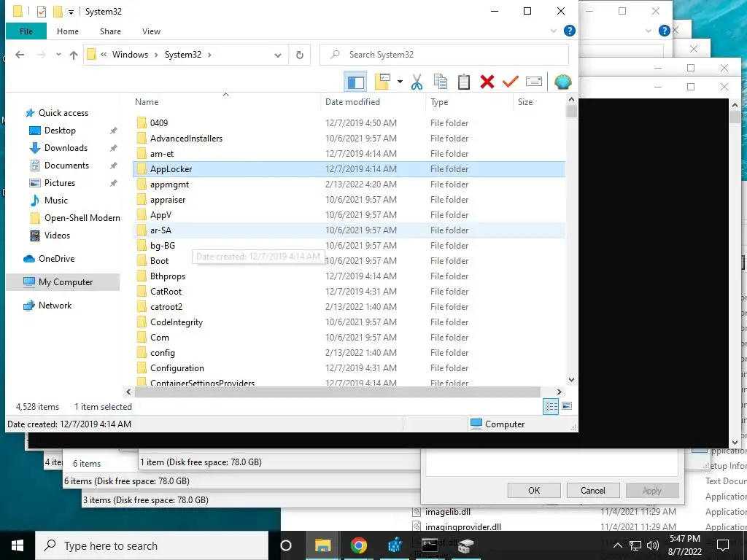Open the Windows Start menu
Viewport: 747px width, 560px height.
coord(18,545)
